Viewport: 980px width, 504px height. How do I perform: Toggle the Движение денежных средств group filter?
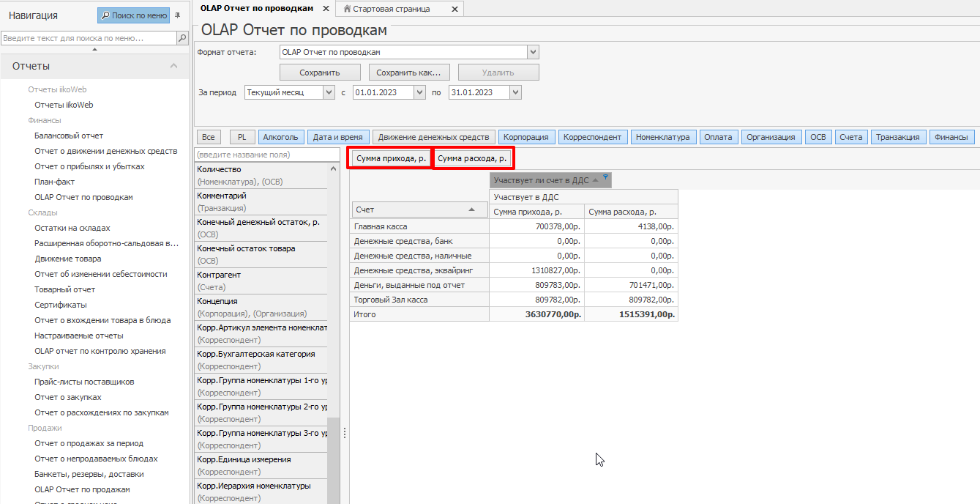(x=433, y=137)
